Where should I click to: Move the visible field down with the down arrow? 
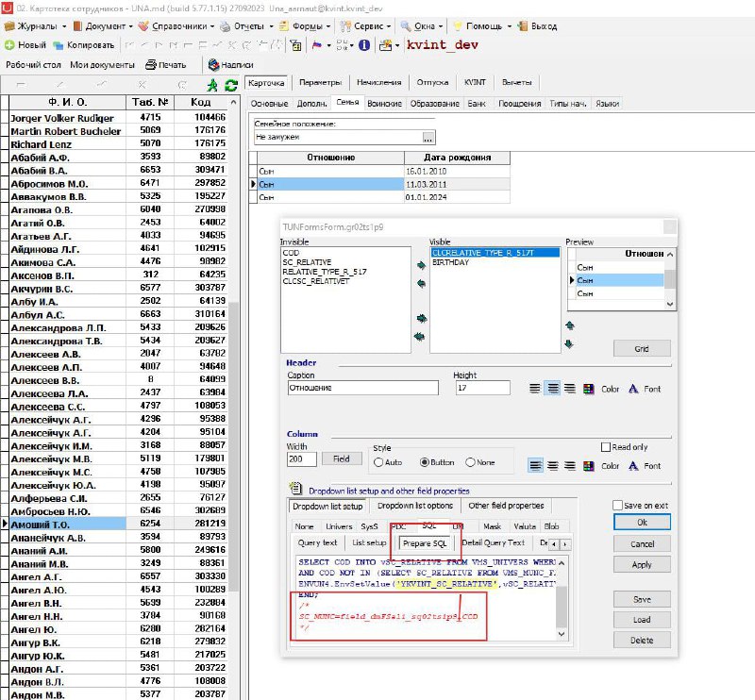pos(569,343)
